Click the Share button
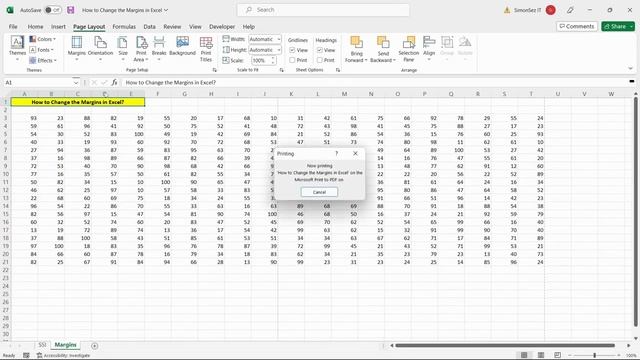The image size is (640, 360). 615,26
